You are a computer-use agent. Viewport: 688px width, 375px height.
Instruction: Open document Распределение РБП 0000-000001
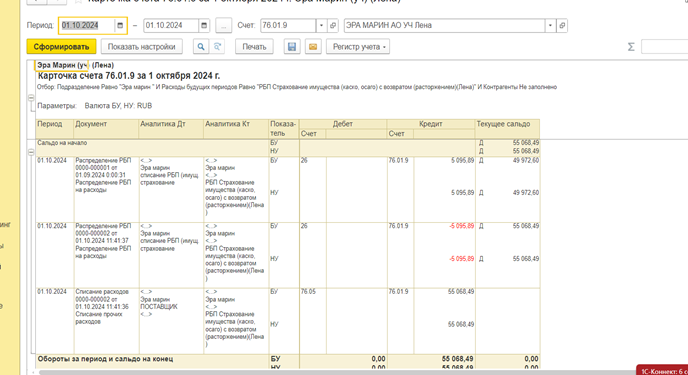click(x=106, y=175)
